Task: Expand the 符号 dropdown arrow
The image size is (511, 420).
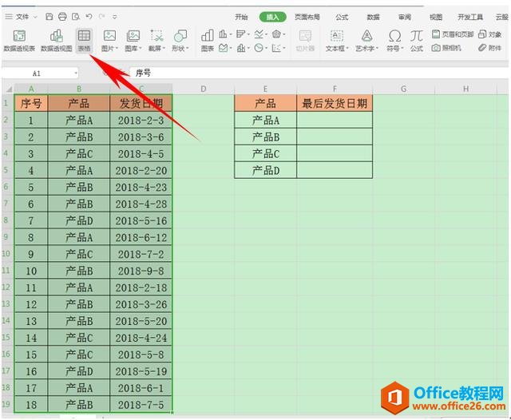Action: tap(402, 49)
